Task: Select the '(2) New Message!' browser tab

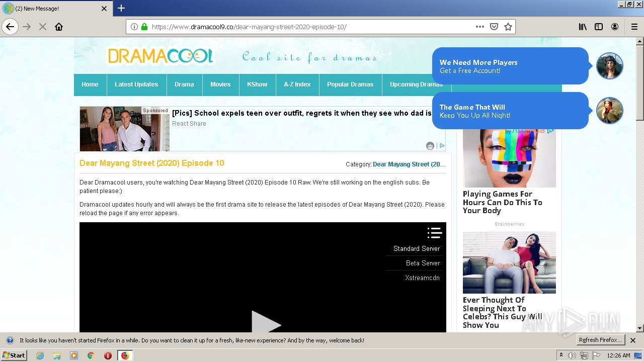Action: pos(55,9)
